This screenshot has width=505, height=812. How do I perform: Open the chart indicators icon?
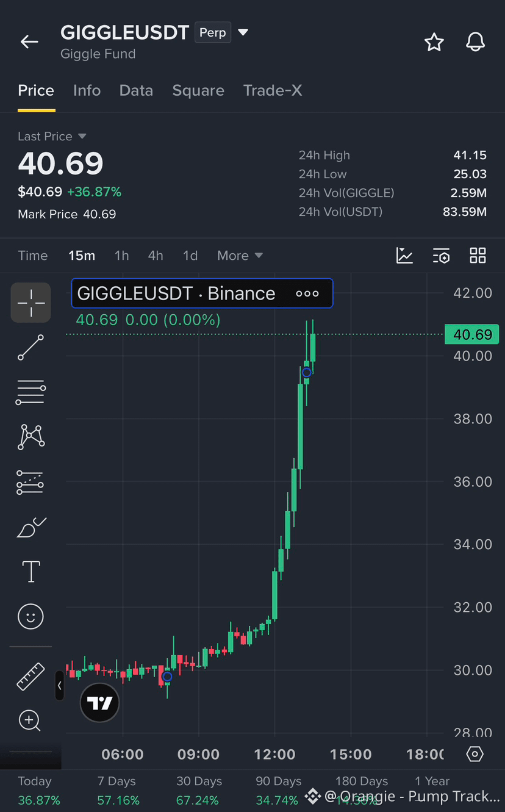(404, 256)
